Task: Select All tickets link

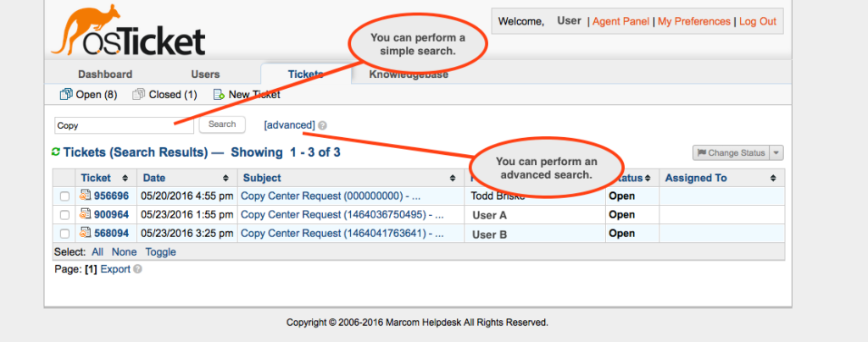Action: click(x=97, y=252)
